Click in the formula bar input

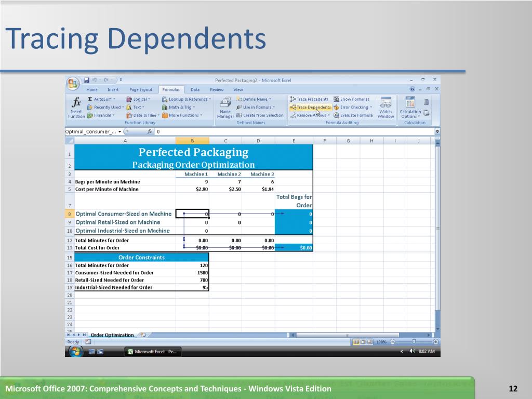[295, 131]
